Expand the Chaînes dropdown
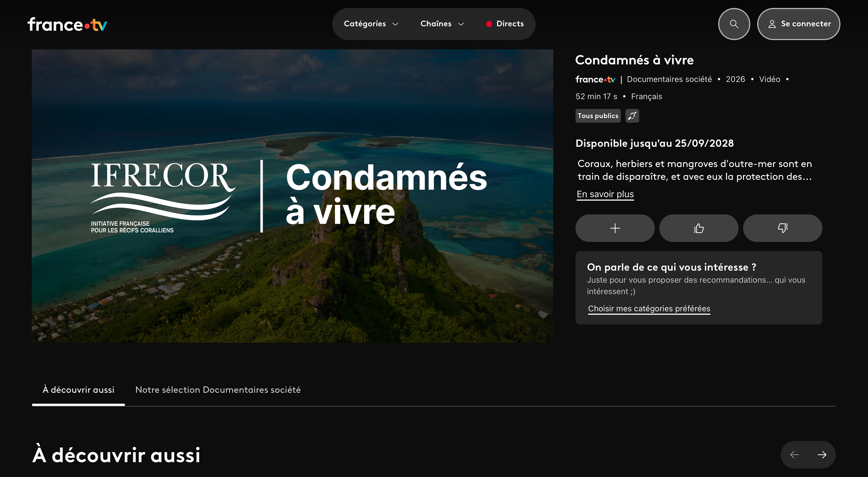868x477 pixels. click(x=442, y=24)
